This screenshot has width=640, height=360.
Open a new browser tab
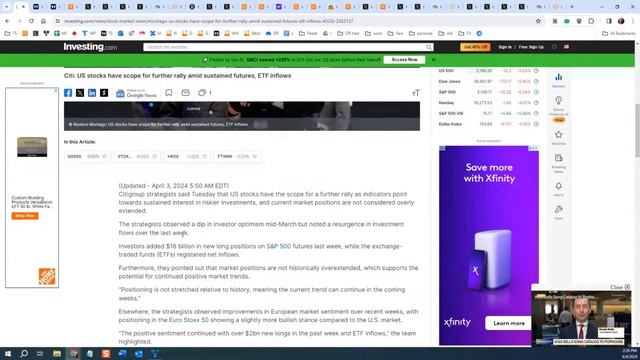coord(572,7)
